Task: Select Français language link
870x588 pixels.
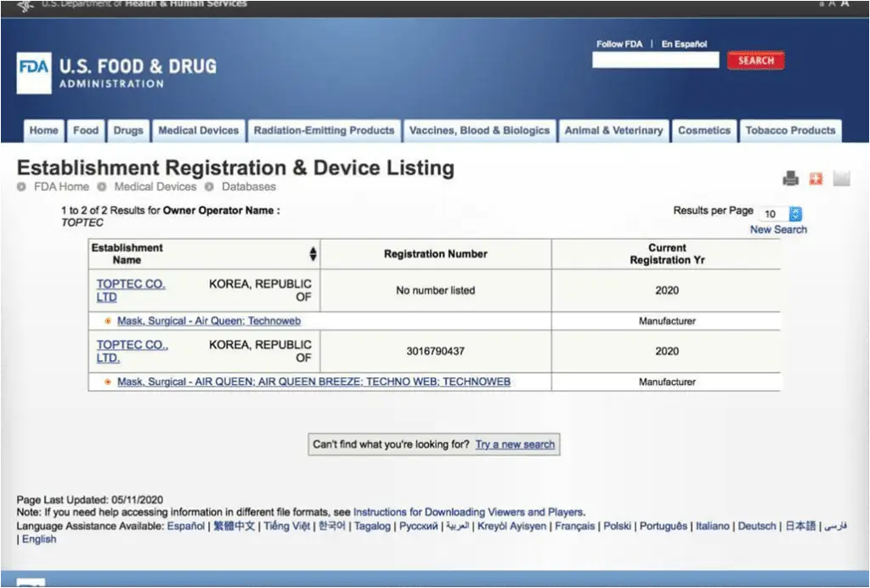Action: coord(575,526)
